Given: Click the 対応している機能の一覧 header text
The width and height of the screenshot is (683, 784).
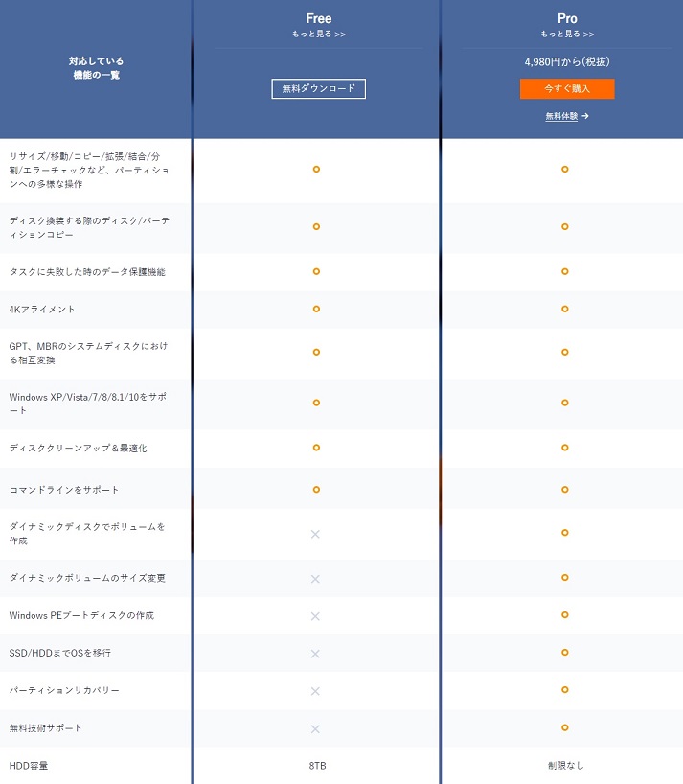Looking at the screenshot, I should tap(96, 68).
